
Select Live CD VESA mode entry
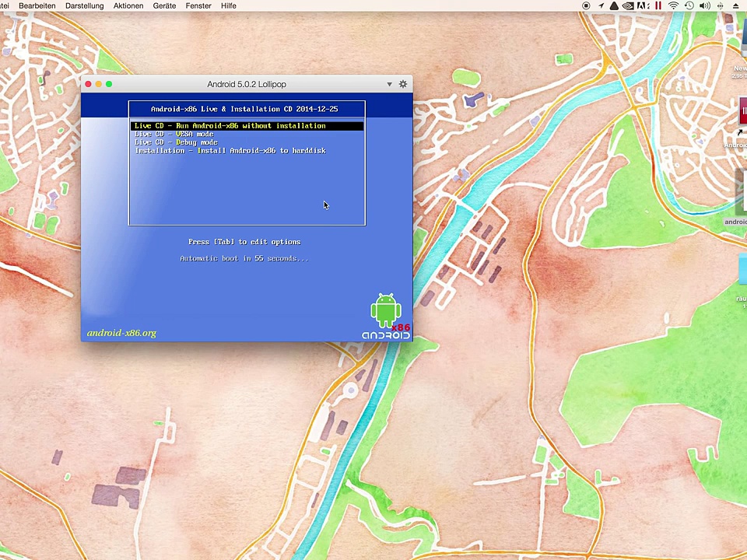(174, 135)
